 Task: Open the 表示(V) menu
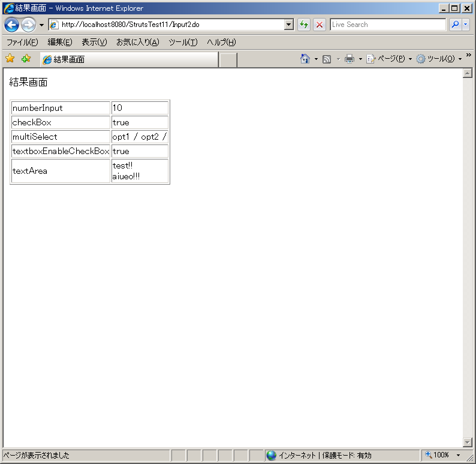[x=94, y=42]
